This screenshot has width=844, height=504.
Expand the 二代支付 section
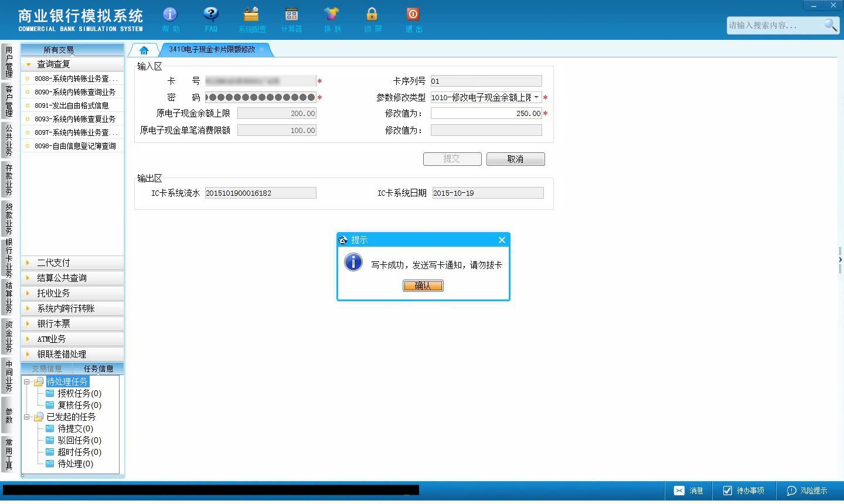[73, 263]
